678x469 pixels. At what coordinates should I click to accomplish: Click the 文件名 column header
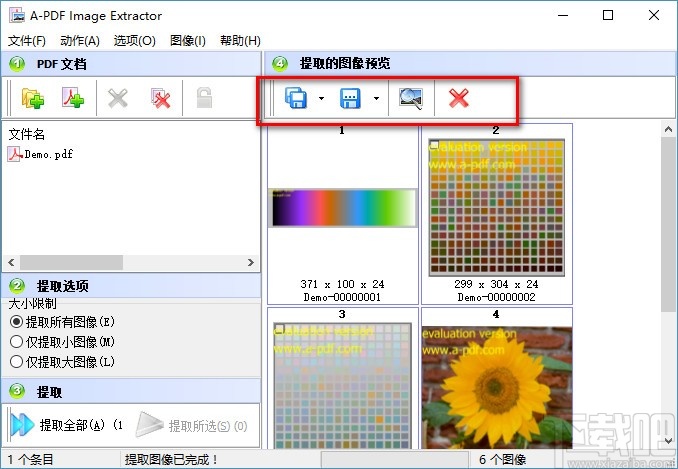(27, 134)
